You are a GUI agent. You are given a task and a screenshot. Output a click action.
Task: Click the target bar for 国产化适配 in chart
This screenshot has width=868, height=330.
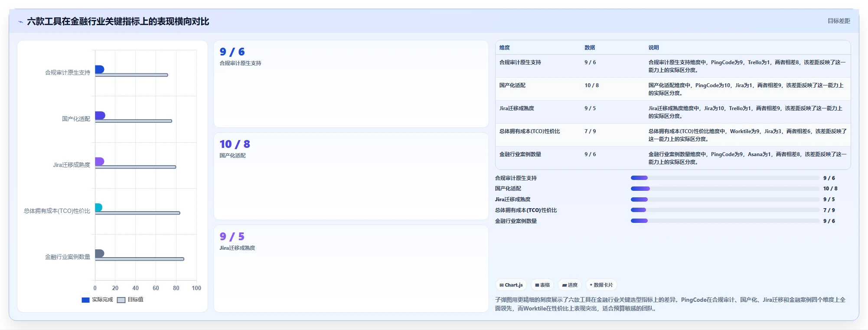[134, 121]
